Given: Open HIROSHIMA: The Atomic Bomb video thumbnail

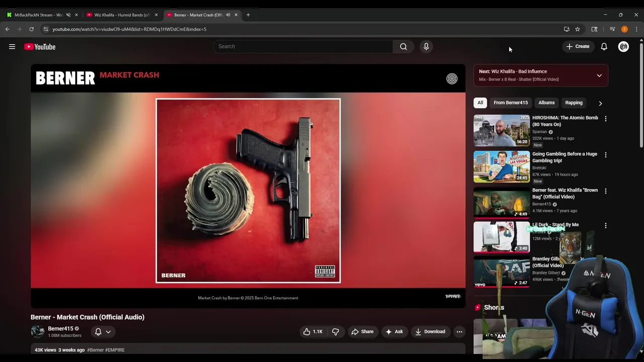Looking at the screenshot, I should pyautogui.click(x=502, y=130).
